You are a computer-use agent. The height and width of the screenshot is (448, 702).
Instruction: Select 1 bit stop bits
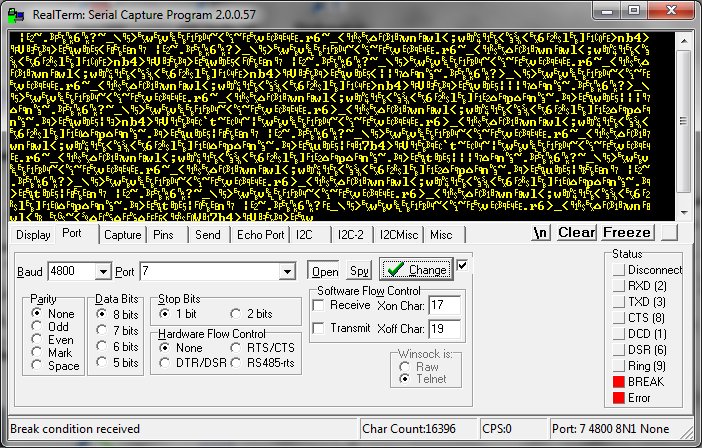pos(178,314)
